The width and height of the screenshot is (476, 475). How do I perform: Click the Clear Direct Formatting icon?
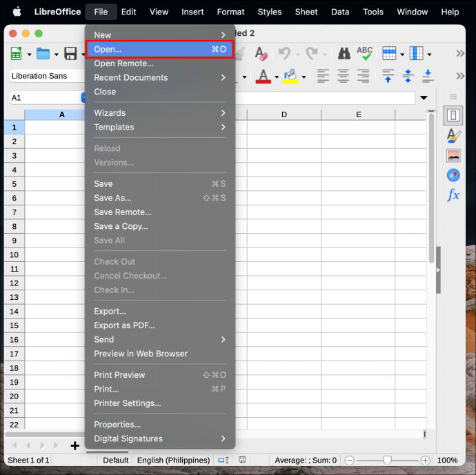point(261,54)
